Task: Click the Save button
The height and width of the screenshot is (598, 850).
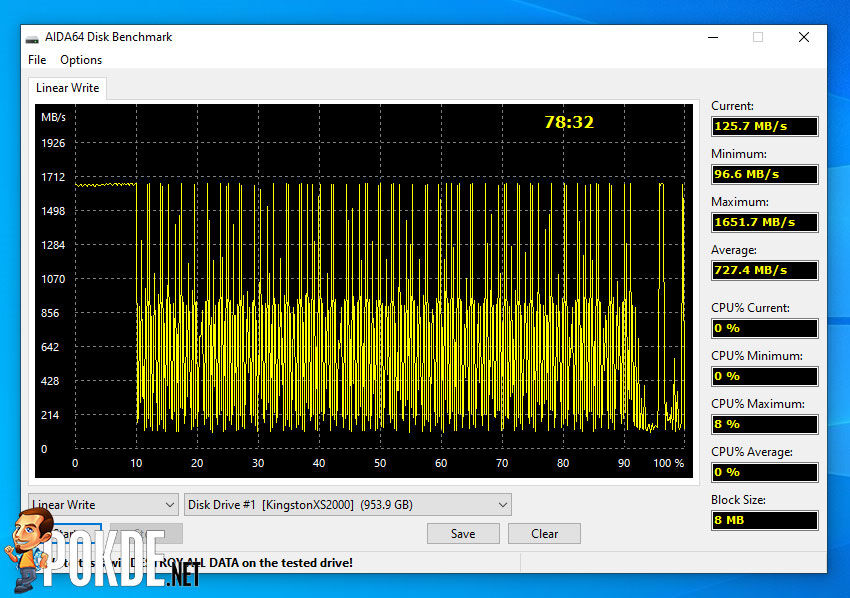Action: coord(463,533)
